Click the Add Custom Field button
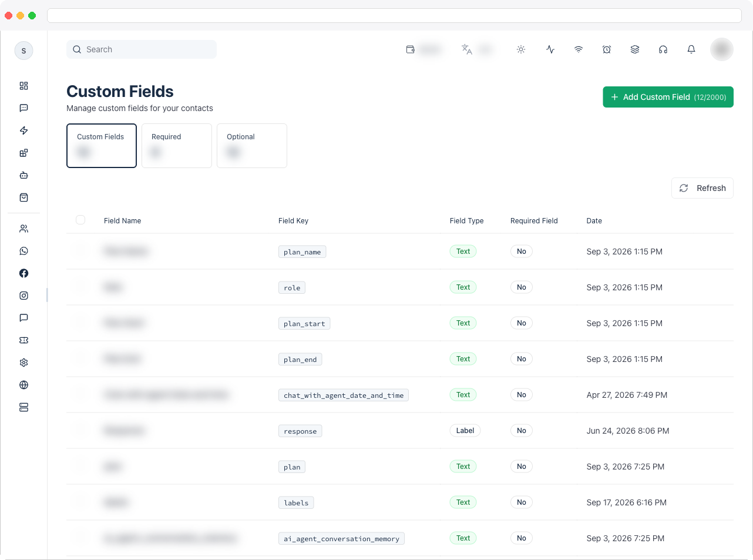The height and width of the screenshot is (560, 753). 668,97
